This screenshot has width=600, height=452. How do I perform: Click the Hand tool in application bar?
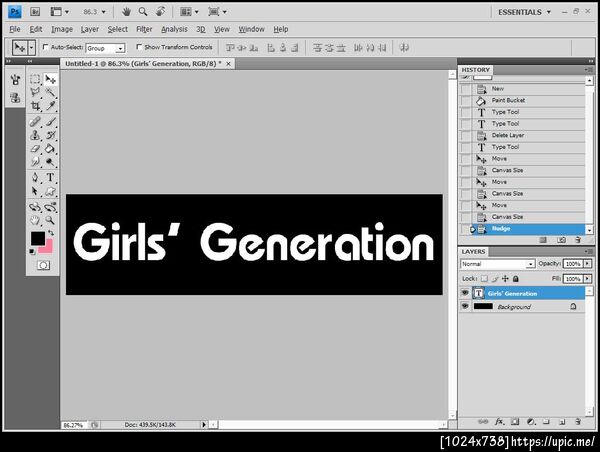pos(126,12)
